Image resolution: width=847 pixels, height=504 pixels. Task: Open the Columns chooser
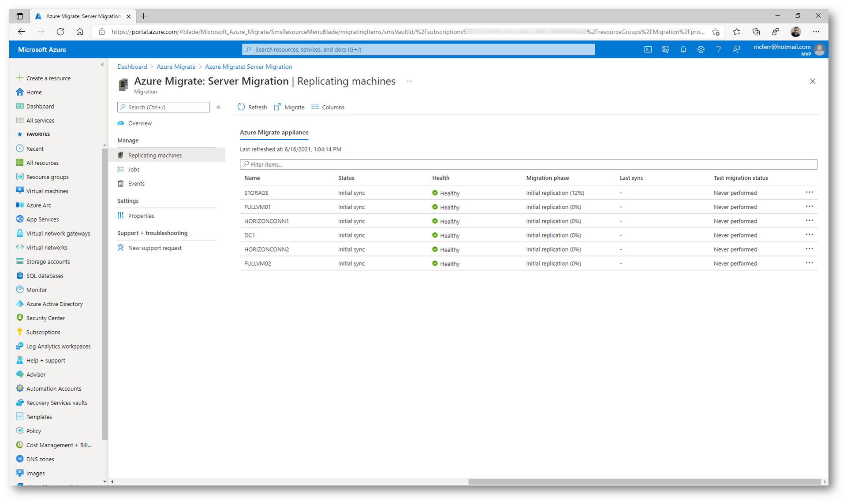pos(328,107)
